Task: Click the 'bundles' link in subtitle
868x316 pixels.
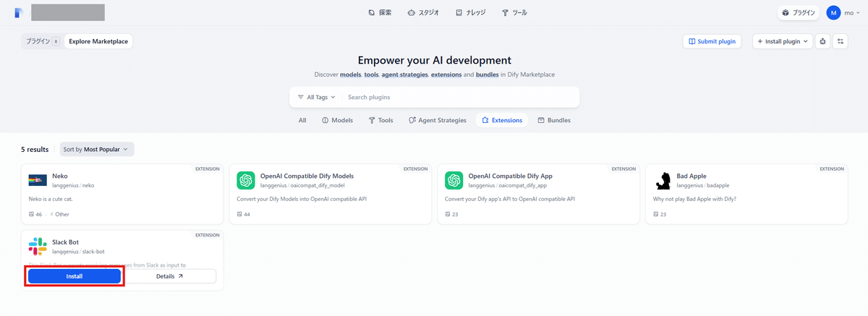Action: pyautogui.click(x=487, y=74)
